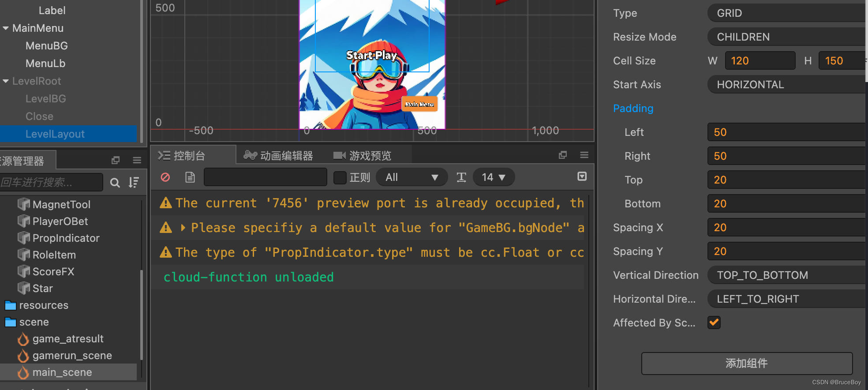Viewport: 868px width, 390px height.
Task: Open the console font size 14 dropdown
Action: click(493, 177)
